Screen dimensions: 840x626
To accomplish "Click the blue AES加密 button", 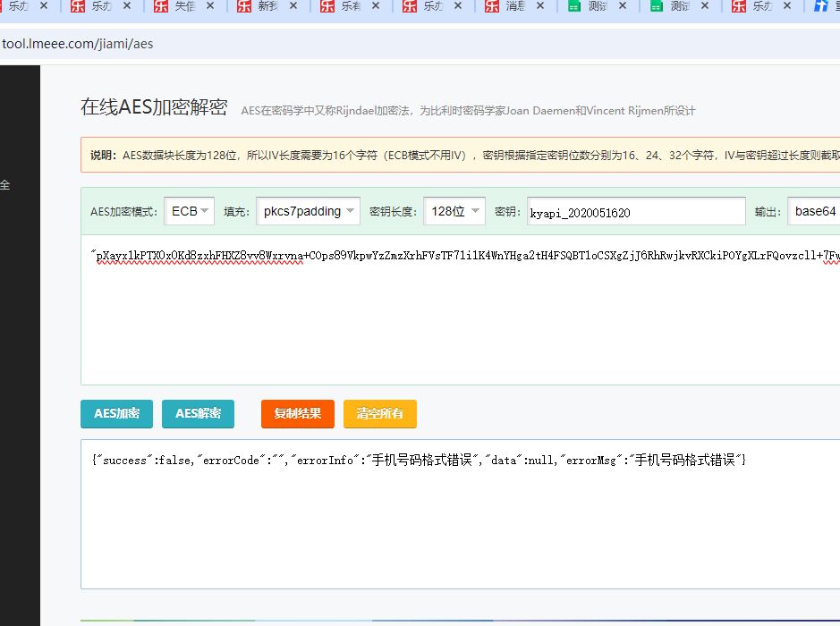I will 115,414.
